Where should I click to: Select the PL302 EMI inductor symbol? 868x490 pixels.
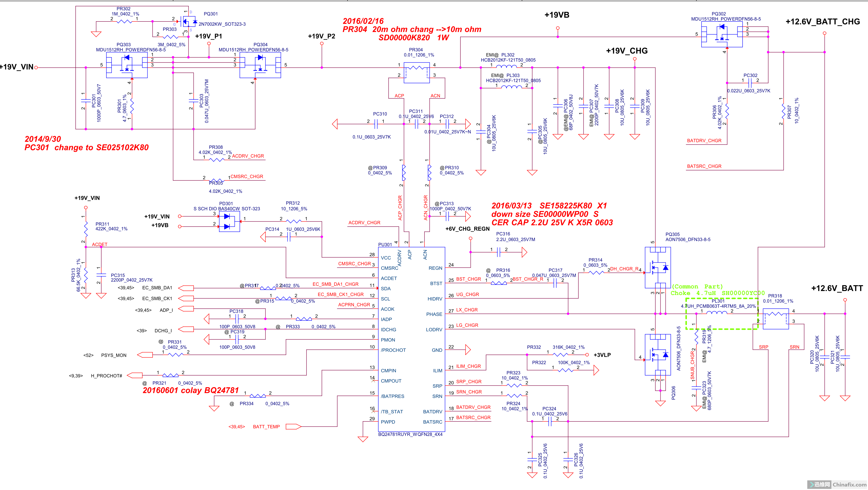click(506, 66)
